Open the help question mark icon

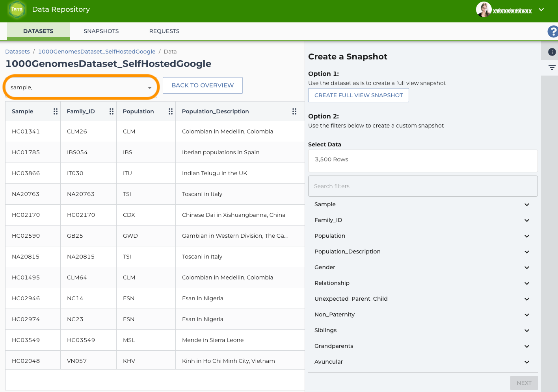tap(553, 31)
